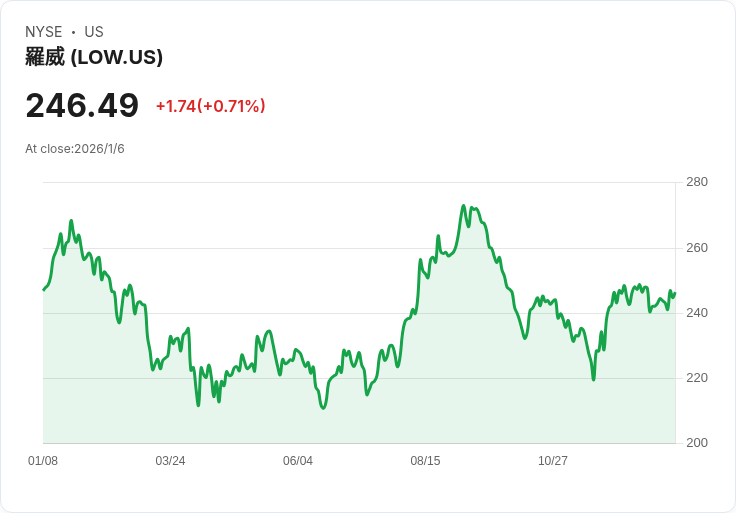Click the 280 y-axis label
The image size is (736, 513).
pyautogui.click(x=696, y=182)
